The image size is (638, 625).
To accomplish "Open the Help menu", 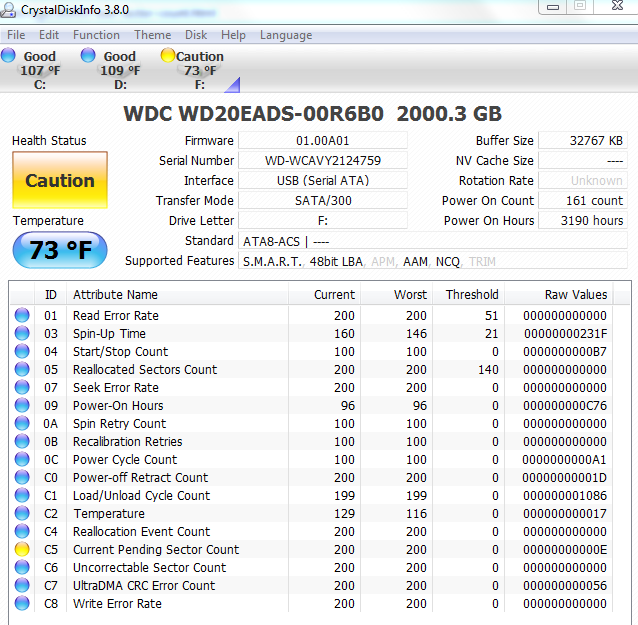I will [x=234, y=35].
